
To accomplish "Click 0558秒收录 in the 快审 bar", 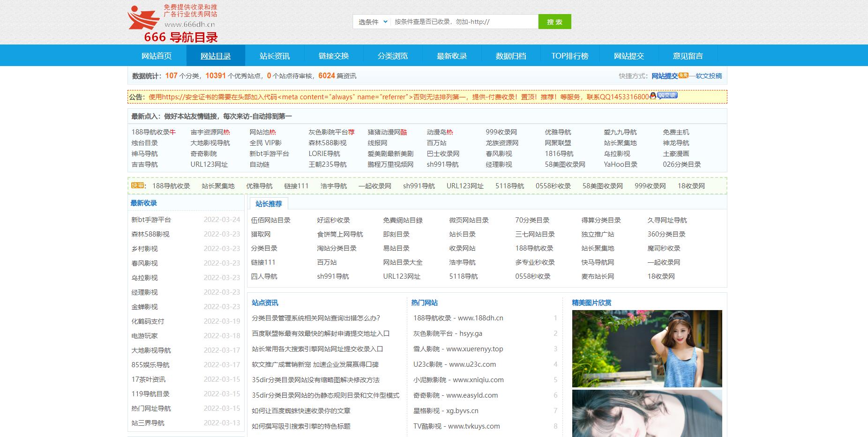I will pos(553,186).
